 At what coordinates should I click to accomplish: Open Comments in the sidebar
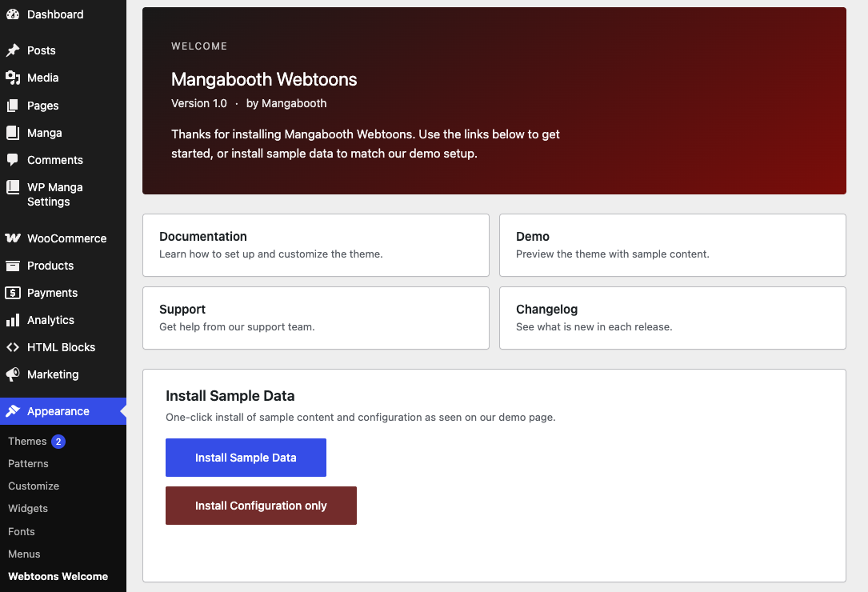click(55, 160)
